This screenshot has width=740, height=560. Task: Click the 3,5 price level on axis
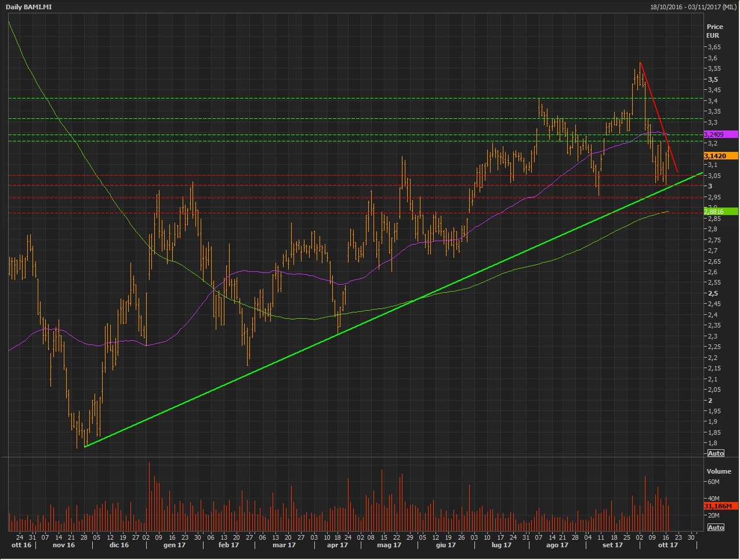(x=713, y=79)
